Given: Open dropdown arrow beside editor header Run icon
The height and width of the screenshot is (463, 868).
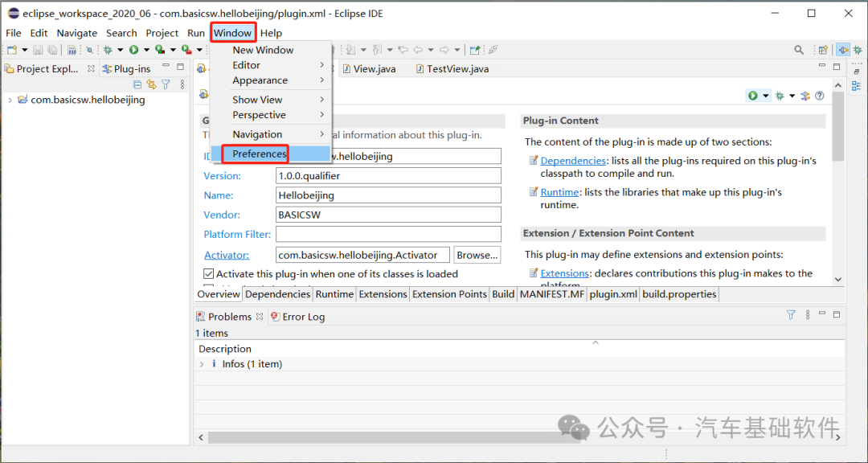Looking at the screenshot, I should pyautogui.click(x=766, y=96).
